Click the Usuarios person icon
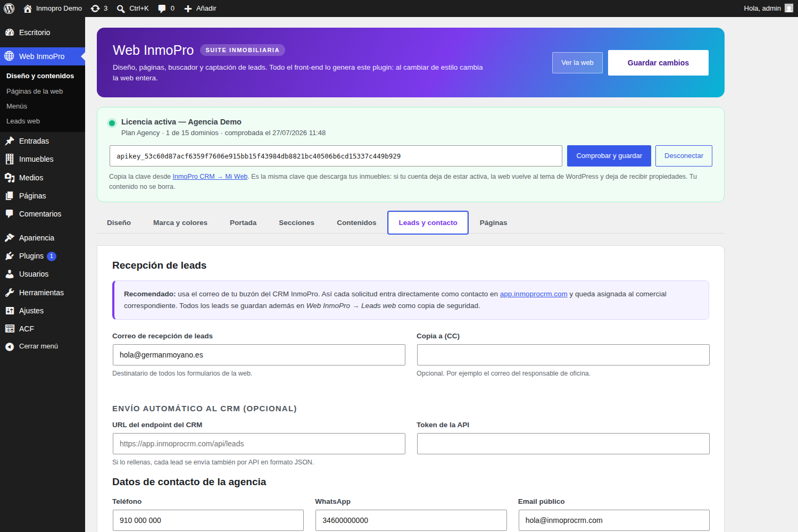This screenshot has height=532, width=798. coord(10,274)
